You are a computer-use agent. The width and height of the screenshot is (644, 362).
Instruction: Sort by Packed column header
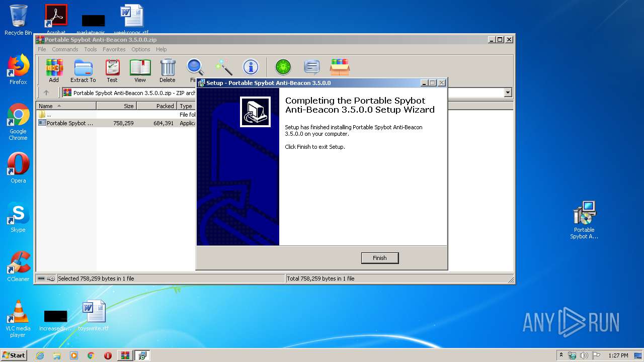156,106
